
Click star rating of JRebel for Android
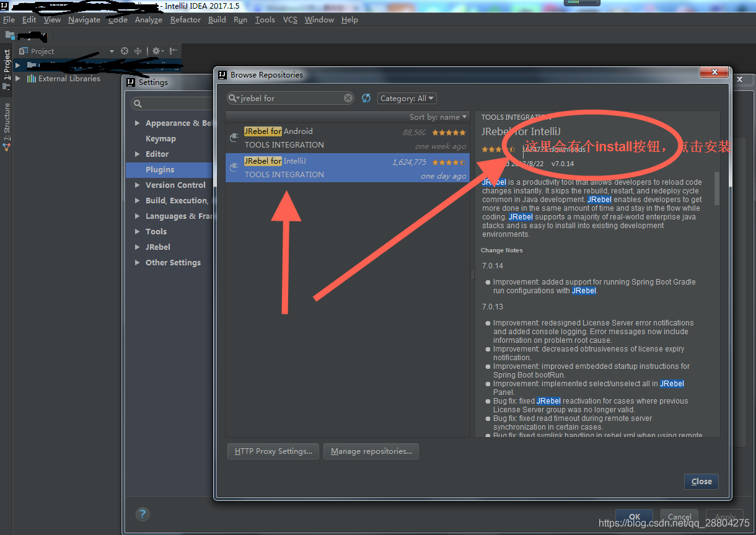pos(449,132)
